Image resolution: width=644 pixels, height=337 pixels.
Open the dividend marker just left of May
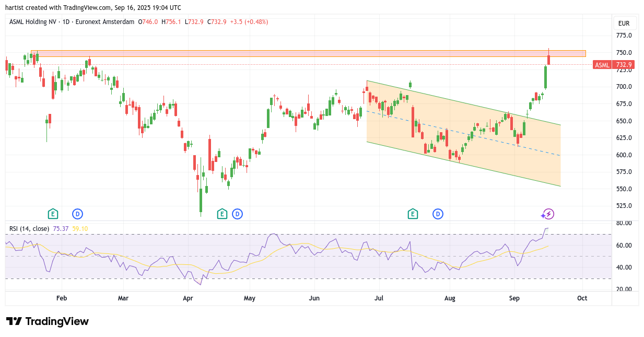238,214
